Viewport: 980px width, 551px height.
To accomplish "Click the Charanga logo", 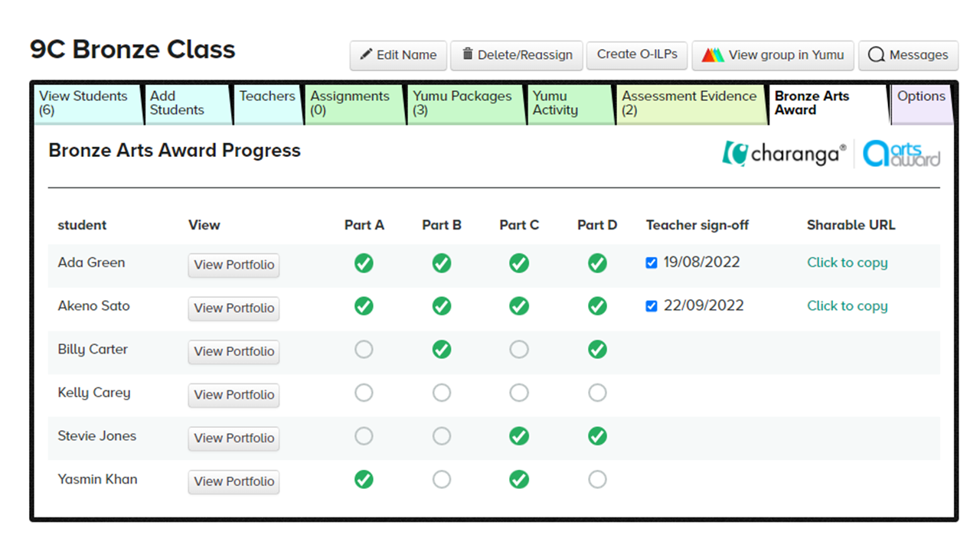I will [783, 154].
